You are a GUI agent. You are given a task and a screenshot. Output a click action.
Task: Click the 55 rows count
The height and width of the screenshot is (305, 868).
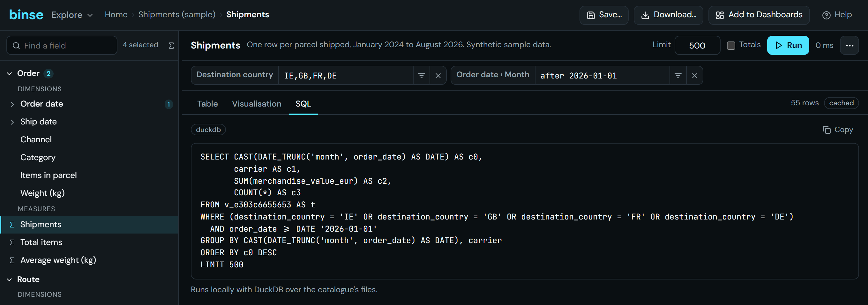pos(804,103)
